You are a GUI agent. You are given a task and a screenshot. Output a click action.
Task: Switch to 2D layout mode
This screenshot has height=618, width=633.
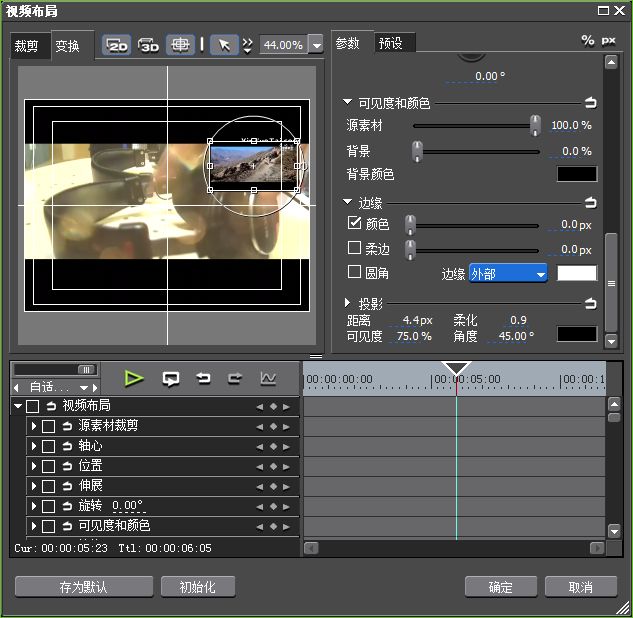(117, 45)
